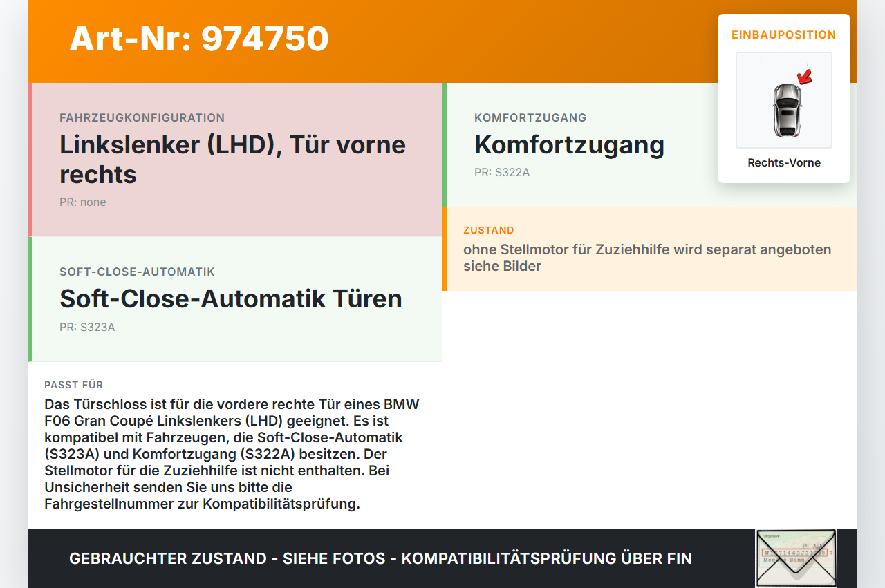Switch to the KOMFORTZUGANG section label
The width and height of the screenshot is (885, 588).
pos(530,117)
